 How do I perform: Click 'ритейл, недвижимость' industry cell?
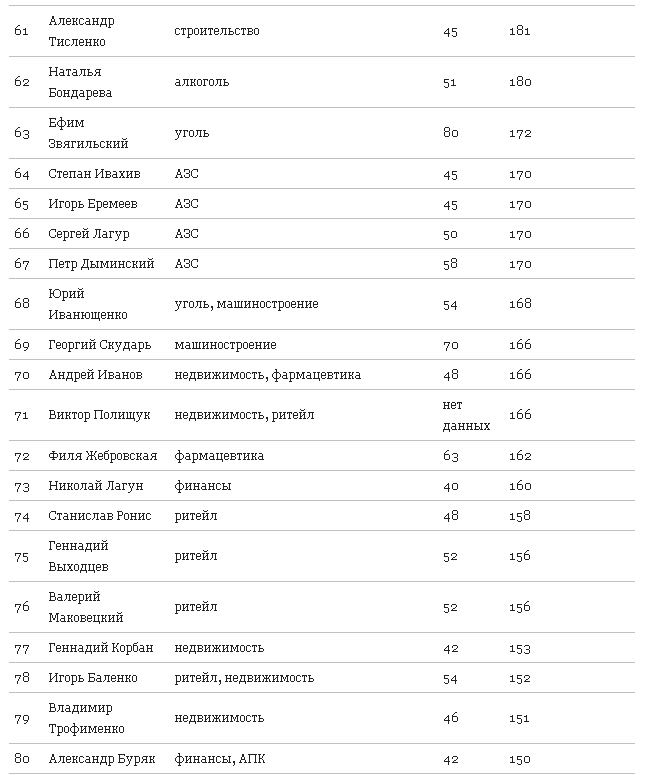click(244, 678)
